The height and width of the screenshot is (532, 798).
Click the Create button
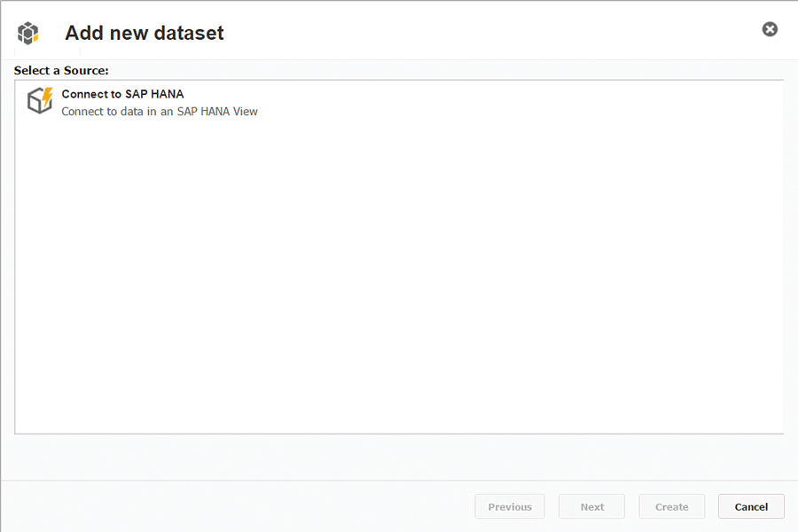pos(671,506)
